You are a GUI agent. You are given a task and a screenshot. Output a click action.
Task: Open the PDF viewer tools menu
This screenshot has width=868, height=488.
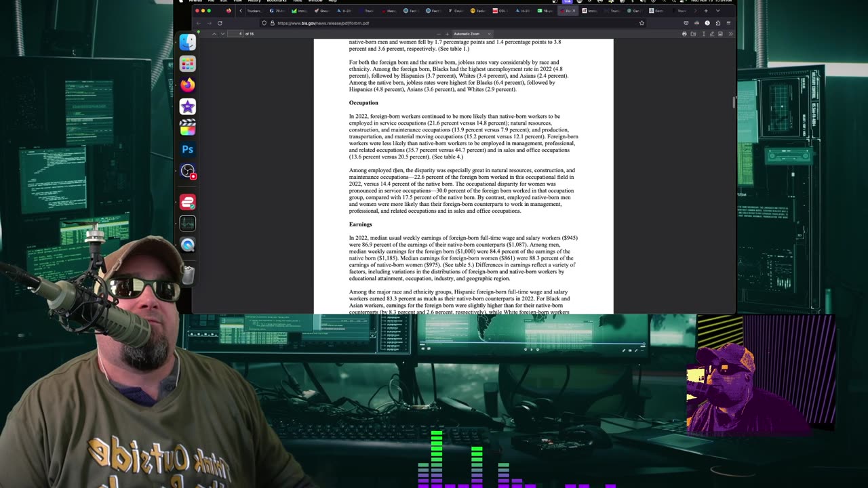tap(730, 34)
